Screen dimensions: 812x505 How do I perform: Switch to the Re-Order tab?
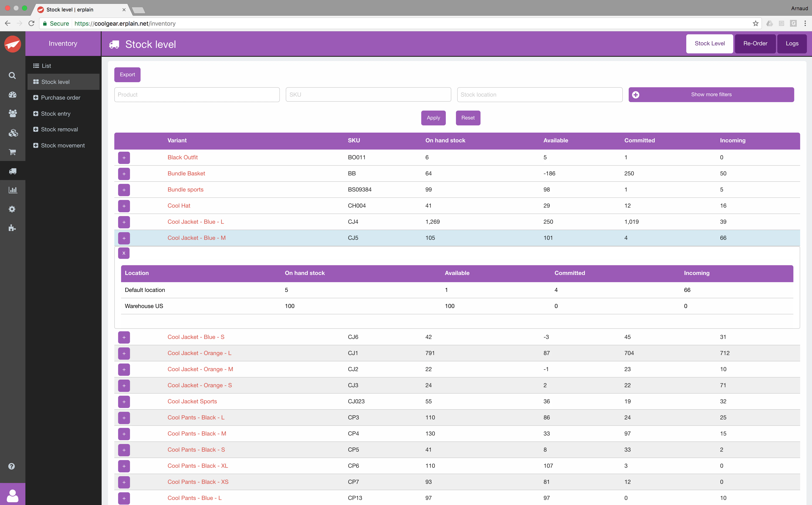[755, 43]
